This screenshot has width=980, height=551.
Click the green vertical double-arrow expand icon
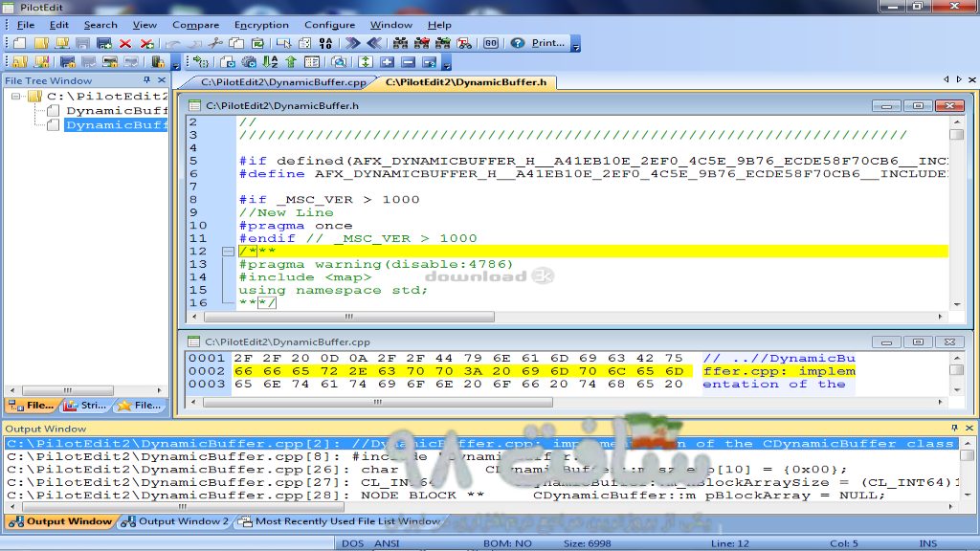pyautogui.click(x=366, y=62)
